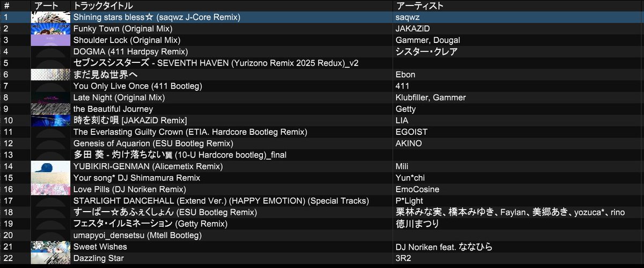Select the 多田 葵 10-U Hardcore bootleg track
Image resolution: width=644 pixels, height=268 pixels.
[x=180, y=155]
